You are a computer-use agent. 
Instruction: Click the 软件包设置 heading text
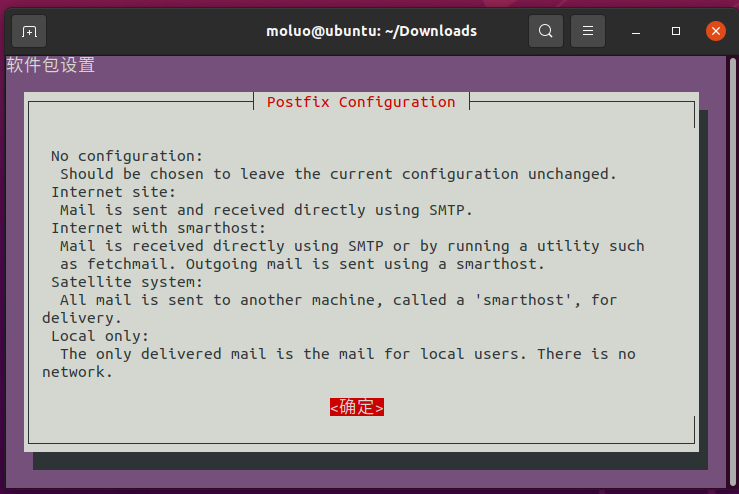pyautogui.click(x=50, y=65)
